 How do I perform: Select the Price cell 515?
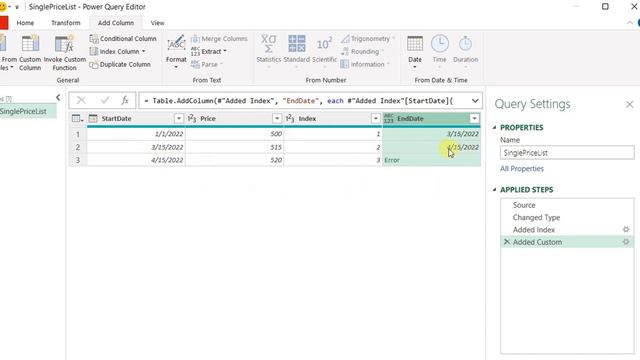[234, 147]
